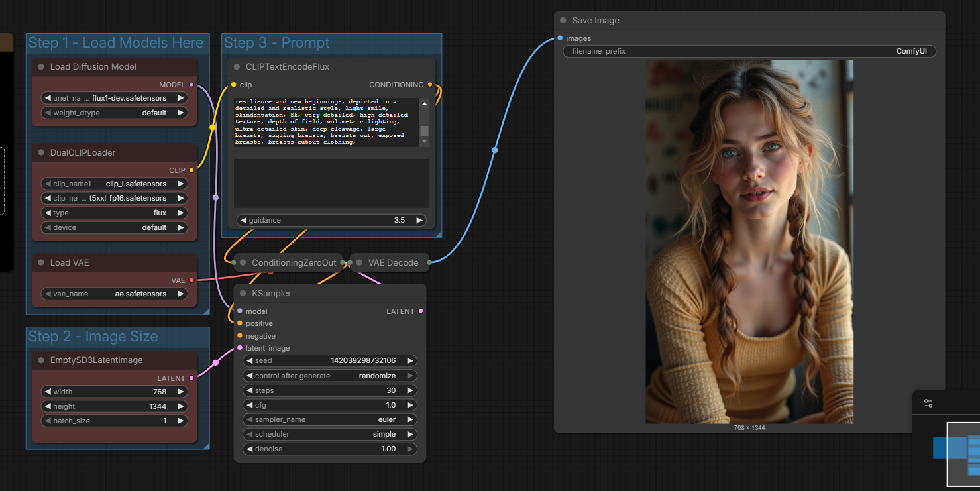The height and width of the screenshot is (491, 980).
Task: Click the Save Image node collapse dot
Action: 563,21
